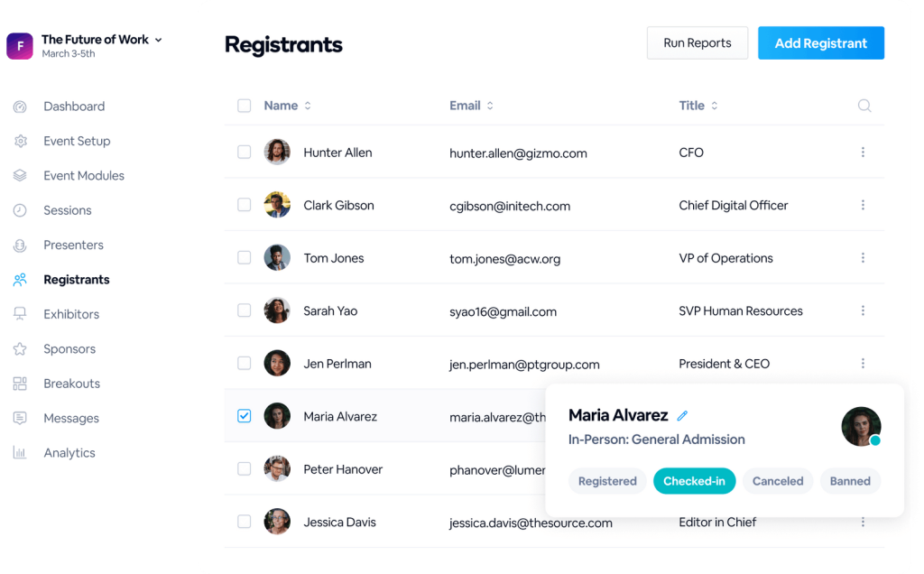Go to Messages in the sidebar
The height and width of the screenshot is (574, 924).
(70, 418)
